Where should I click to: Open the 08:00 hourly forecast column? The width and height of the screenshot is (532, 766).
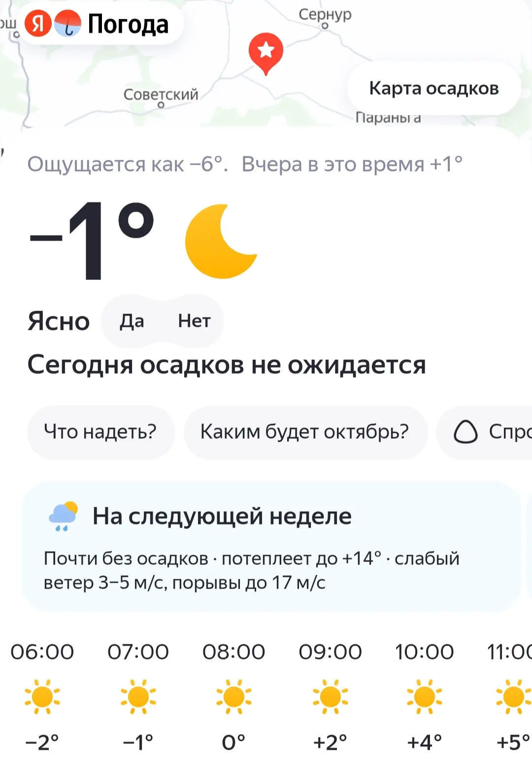coord(234,696)
